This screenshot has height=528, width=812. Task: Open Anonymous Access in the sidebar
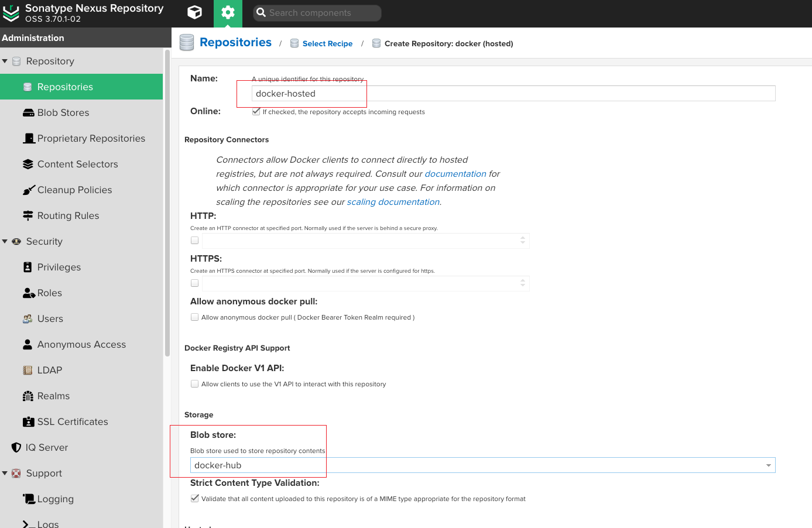tap(81, 344)
